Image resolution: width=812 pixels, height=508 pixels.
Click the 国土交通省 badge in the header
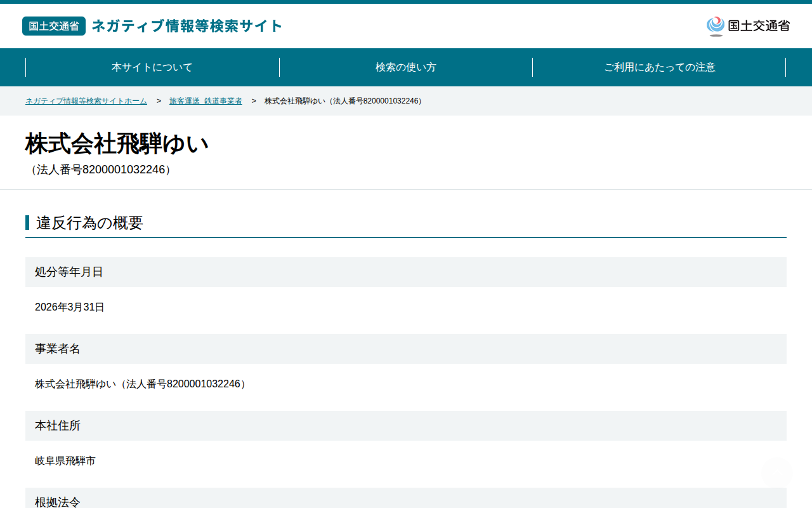tap(54, 26)
